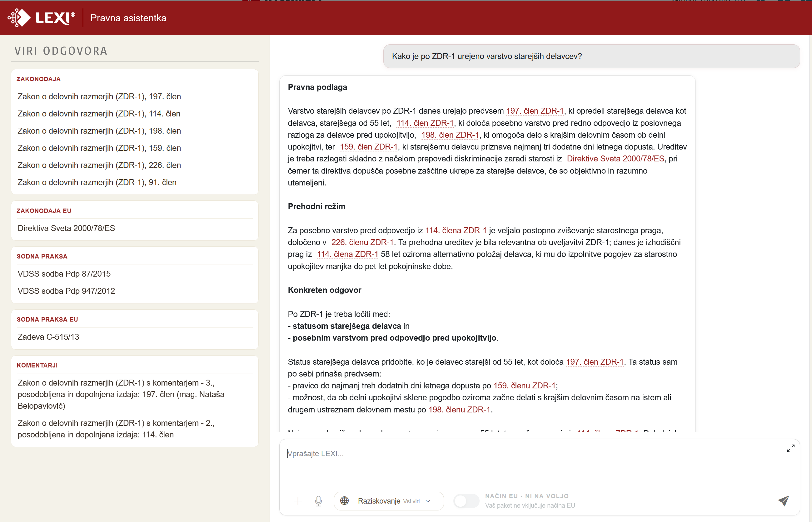812x522 pixels.
Task: Toggle the Način EU switch
Action: click(x=466, y=501)
